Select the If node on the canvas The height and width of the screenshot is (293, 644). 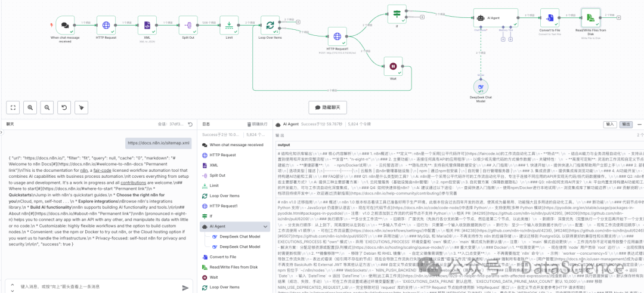[397, 14]
